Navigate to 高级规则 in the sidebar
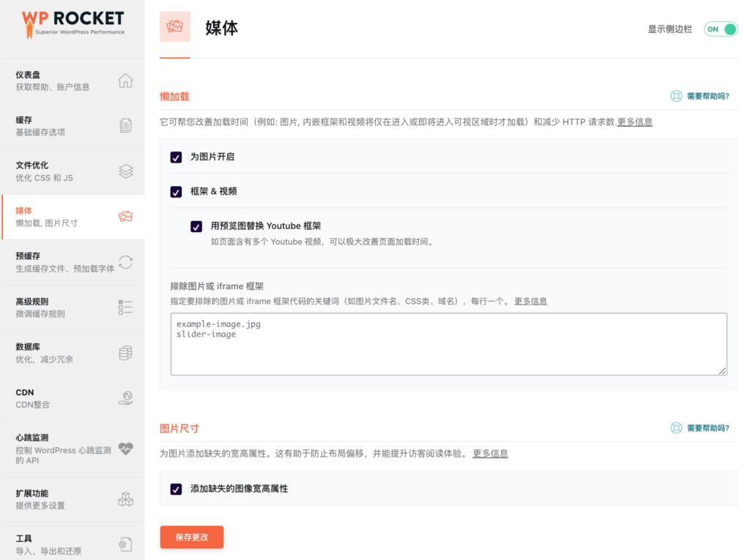 click(126, 307)
